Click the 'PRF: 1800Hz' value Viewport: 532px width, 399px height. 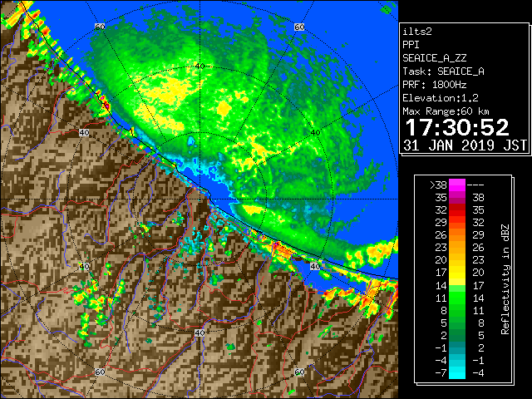click(x=434, y=85)
